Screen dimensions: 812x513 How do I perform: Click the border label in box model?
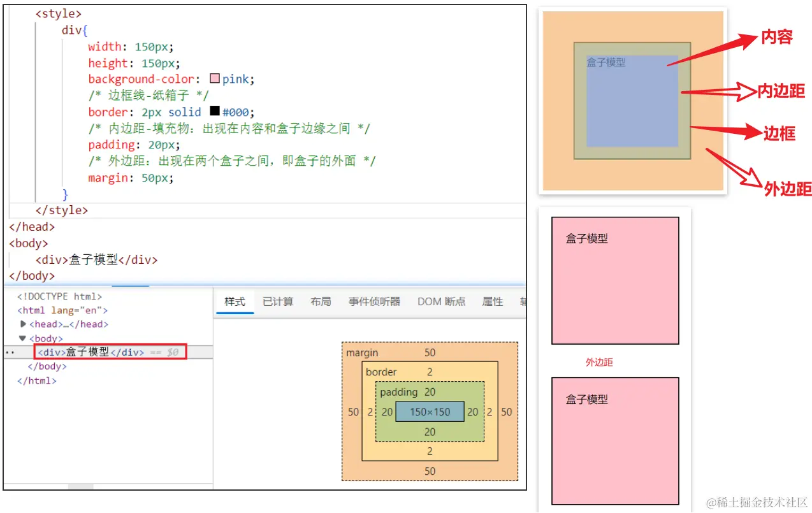[381, 372]
